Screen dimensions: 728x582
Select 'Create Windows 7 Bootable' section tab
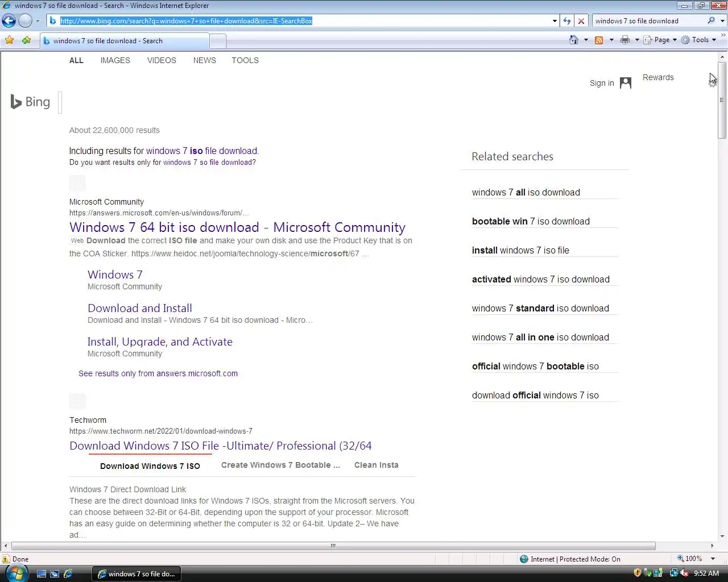280,465
